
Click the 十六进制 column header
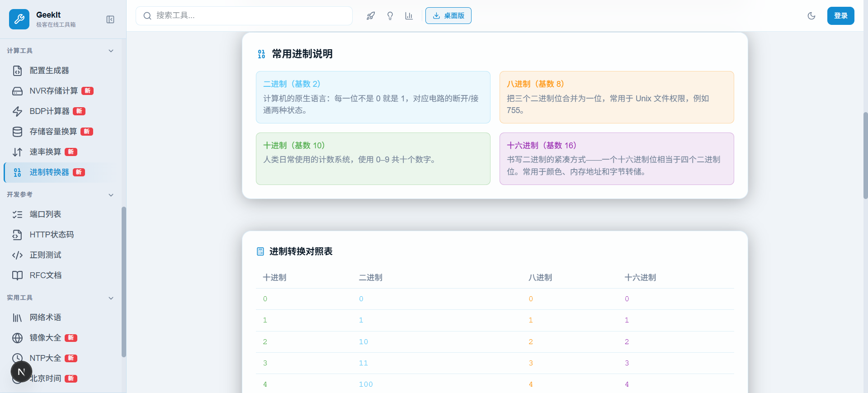pos(640,278)
